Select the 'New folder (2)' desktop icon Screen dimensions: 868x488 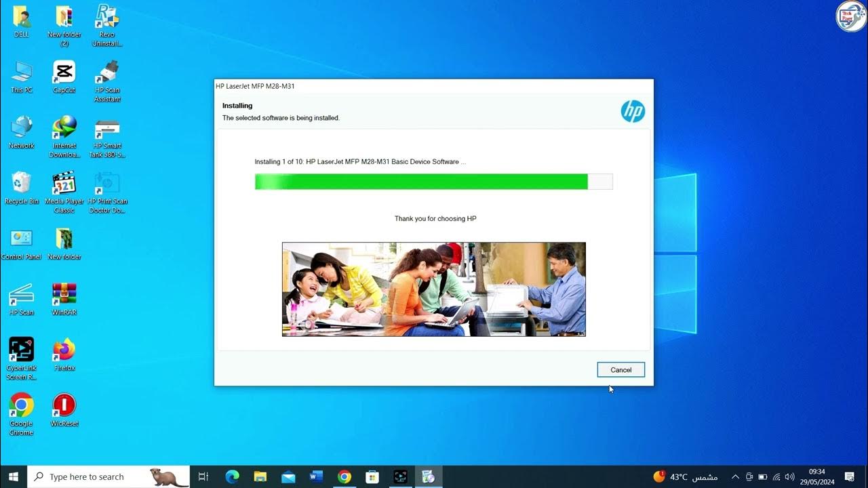pos(64,26)
